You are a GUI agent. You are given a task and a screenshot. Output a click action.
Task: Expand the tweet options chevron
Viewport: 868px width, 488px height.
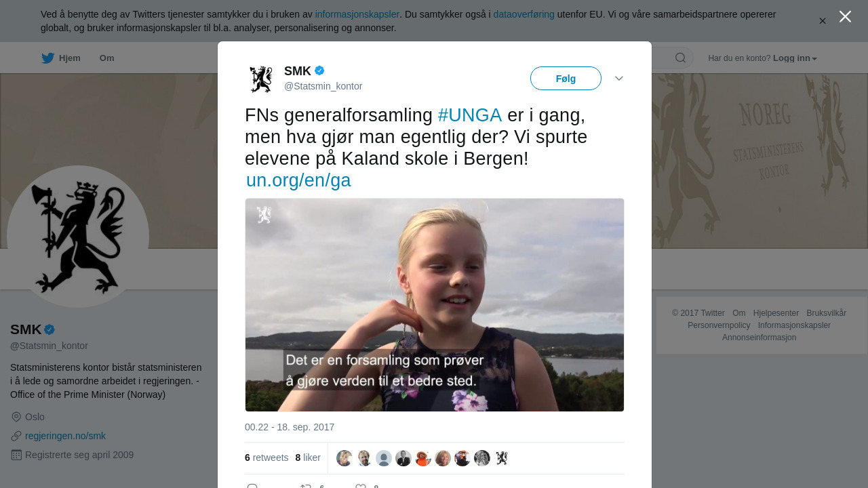point(619,79)
